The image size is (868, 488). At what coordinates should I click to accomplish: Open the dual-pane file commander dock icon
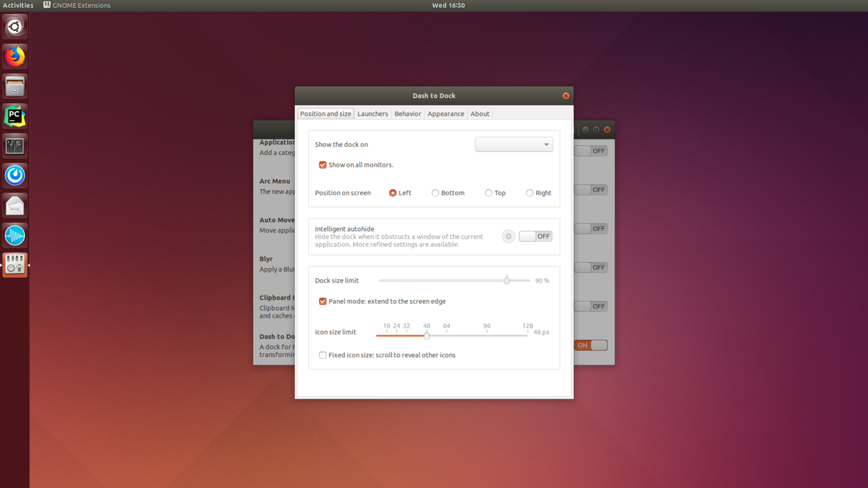15,146
